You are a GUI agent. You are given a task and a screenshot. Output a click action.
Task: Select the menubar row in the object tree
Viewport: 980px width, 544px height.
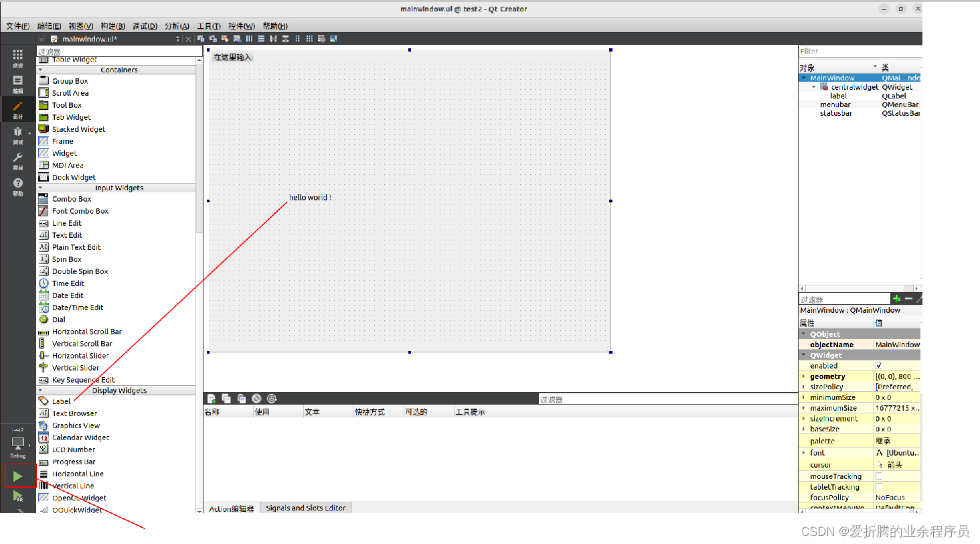pos(860,105)
